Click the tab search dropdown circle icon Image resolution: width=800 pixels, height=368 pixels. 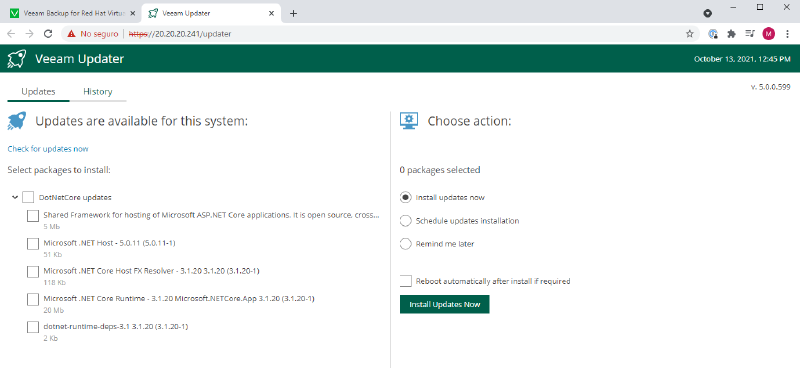(708, 13)
